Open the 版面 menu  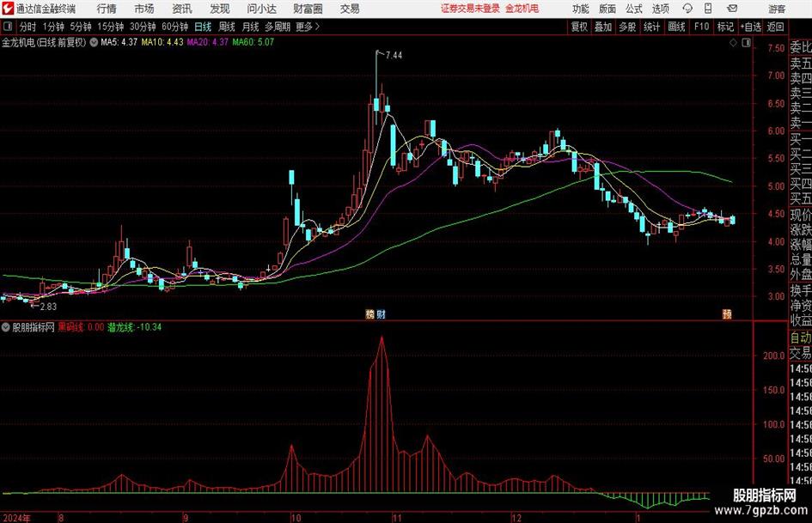607,9
